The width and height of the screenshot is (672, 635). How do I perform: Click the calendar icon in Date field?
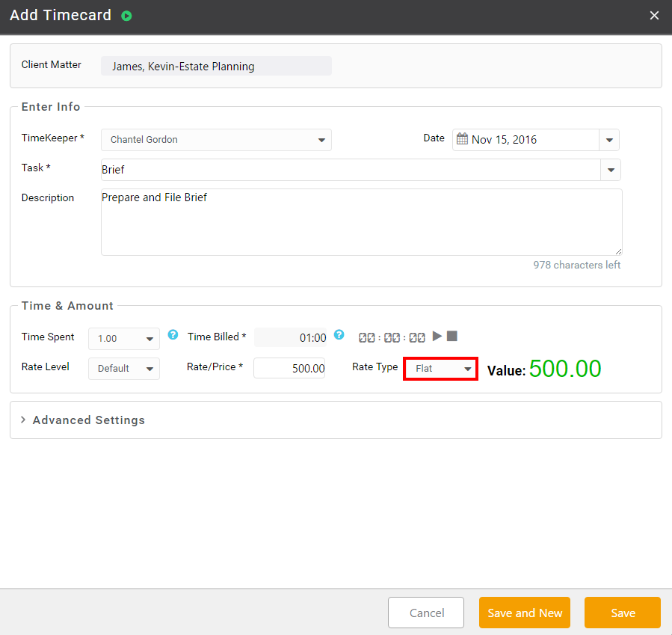(462, 139)
